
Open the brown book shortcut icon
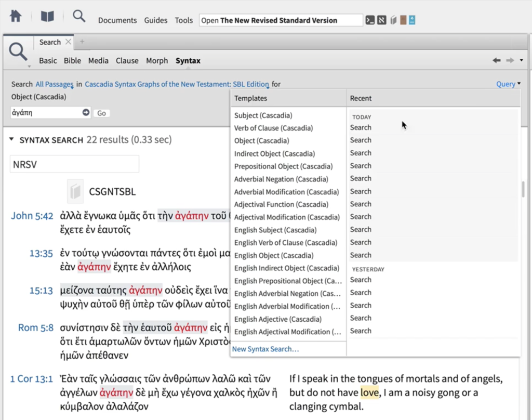403,20
